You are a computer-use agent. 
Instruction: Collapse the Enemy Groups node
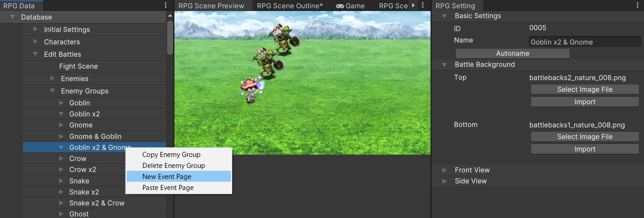click(x=52, y=91)
